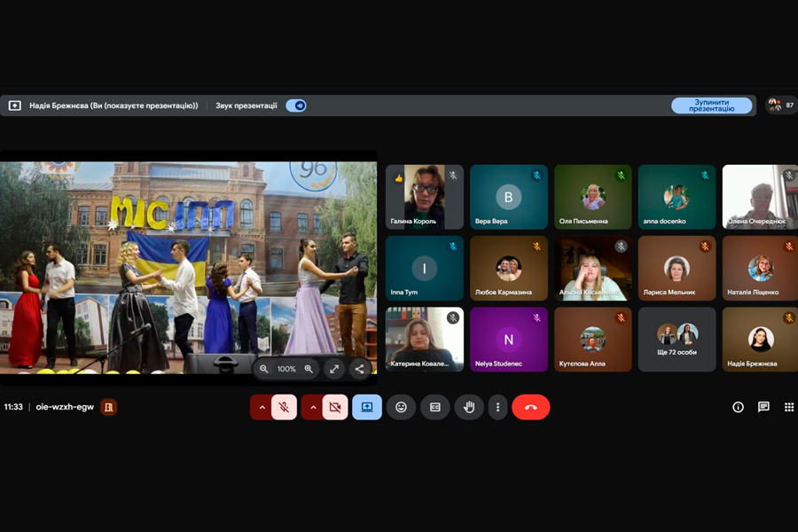Zoom out of the presentation preview
798x532 pixels.
tap(264, 369)
